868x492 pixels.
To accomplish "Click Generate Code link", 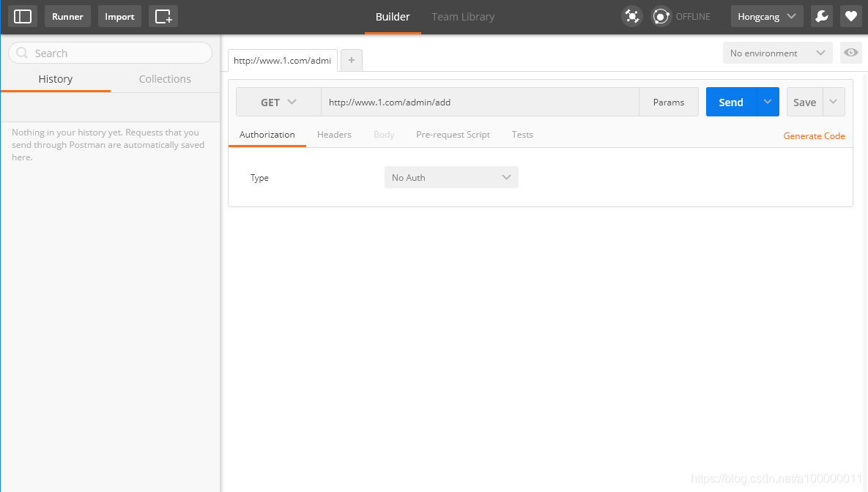I will (x=814, y=135).
